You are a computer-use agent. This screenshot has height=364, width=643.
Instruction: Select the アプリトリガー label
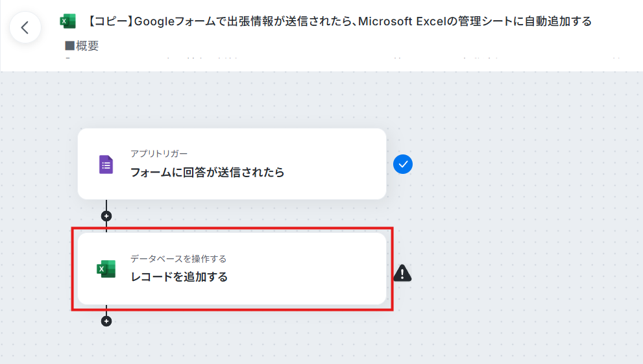point(159,154)
